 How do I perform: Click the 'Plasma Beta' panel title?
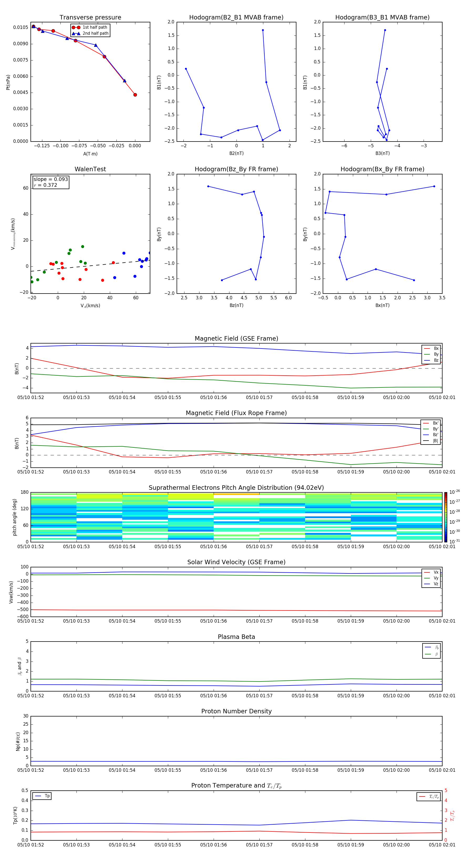pos(236,637)
